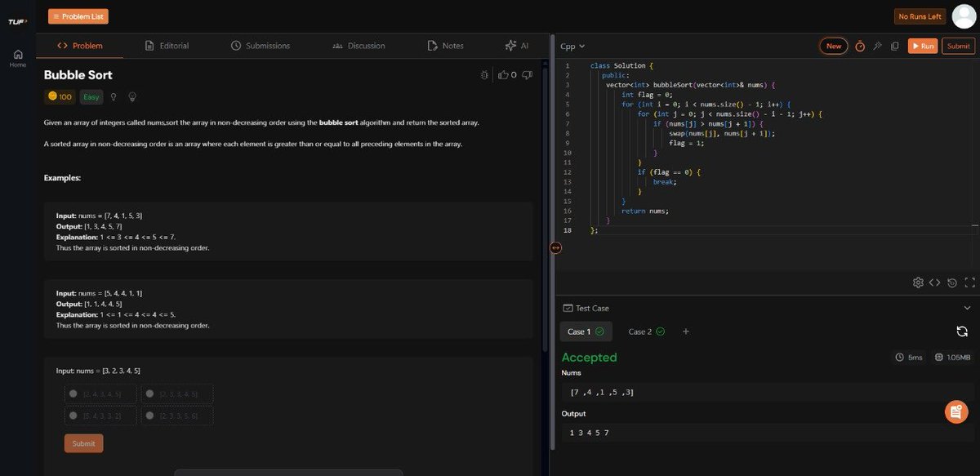
Task: Start the stopwatch timer icon
Action: coord(860,47)
